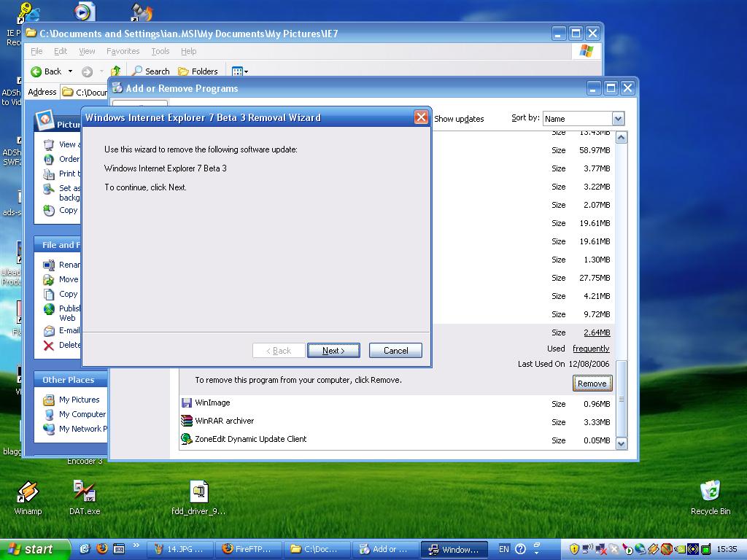
Task: Click the system tray clock 15:35
Action: [x=727, y=549]
